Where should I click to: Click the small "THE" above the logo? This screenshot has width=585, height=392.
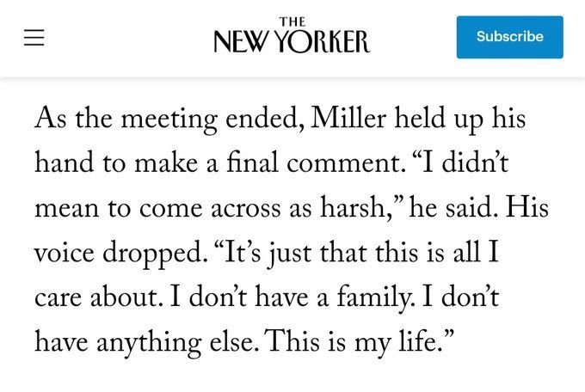[292, 21]
